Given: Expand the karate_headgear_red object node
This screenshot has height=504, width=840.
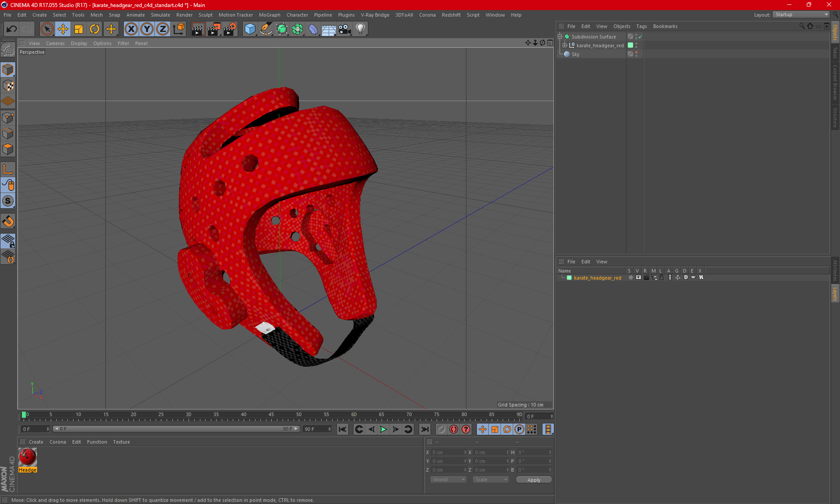Looking at the screenshot, I should [x=565, y=45].
